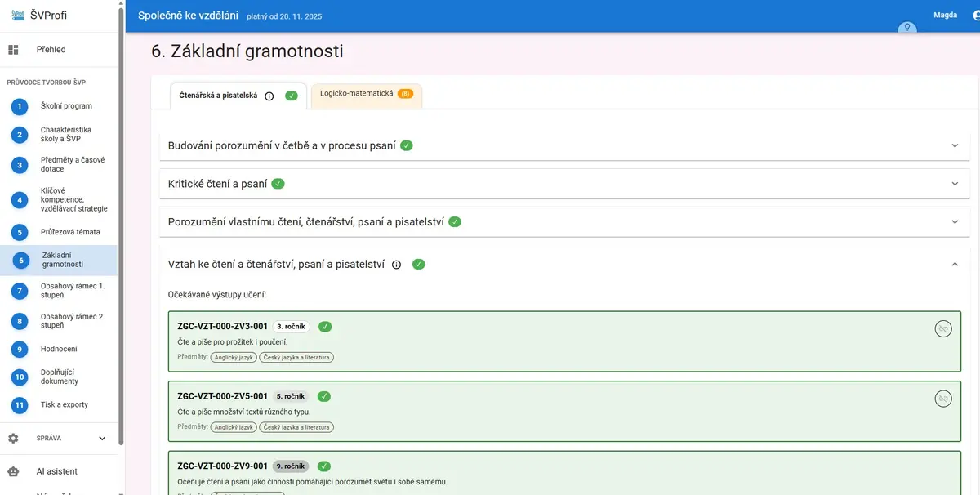Click green check next to Kritické čtení
This screenshot has height=495, width=980.
[278, 184]
